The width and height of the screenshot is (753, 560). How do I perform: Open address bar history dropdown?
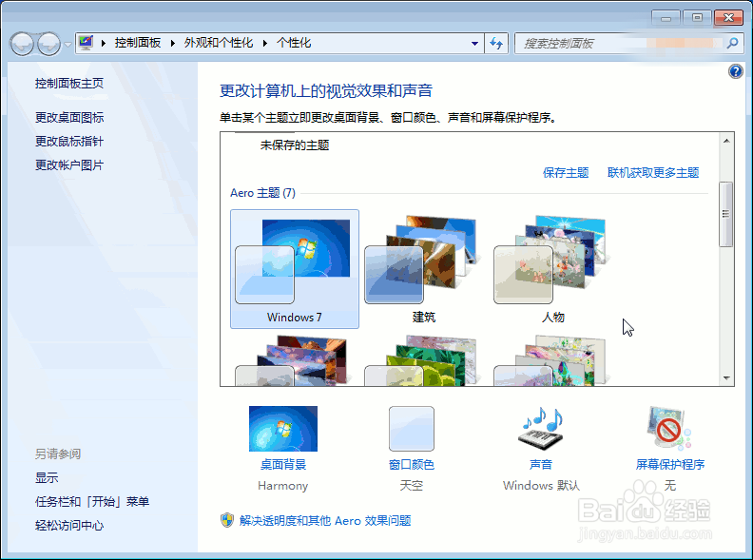click(474, 43)
